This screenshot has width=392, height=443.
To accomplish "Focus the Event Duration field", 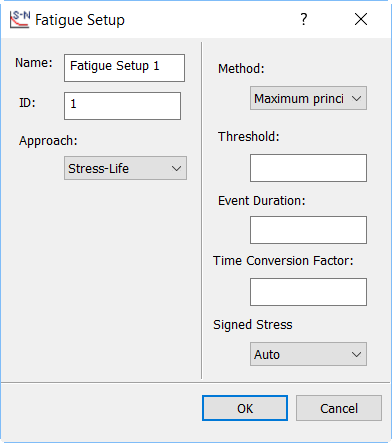I will click(308, 230).
